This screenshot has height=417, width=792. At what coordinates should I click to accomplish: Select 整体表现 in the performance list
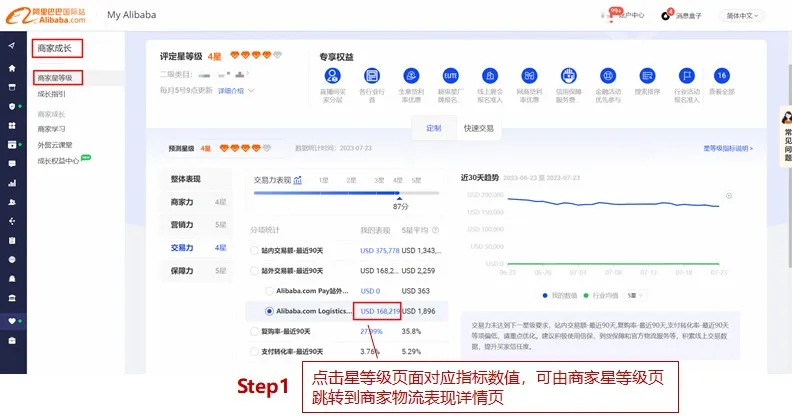point(197,179)
